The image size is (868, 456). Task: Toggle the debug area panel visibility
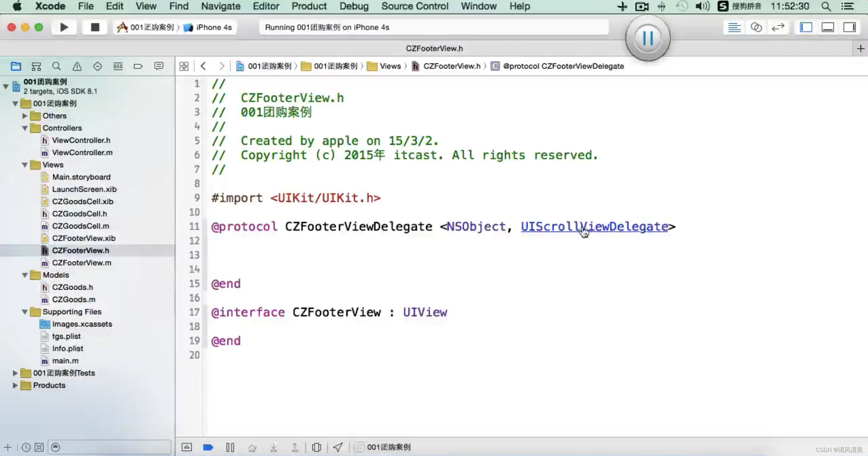click(x=828, y=27)
